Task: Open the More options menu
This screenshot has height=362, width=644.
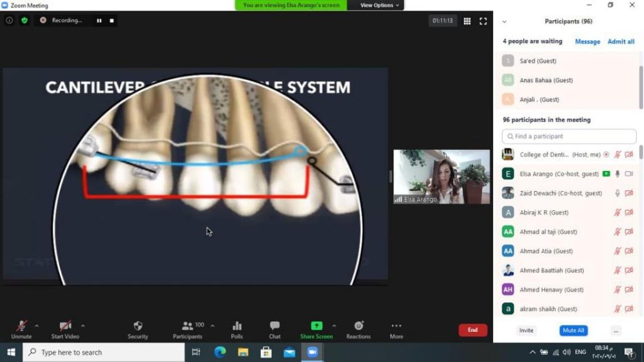Action: coord(396,329)
